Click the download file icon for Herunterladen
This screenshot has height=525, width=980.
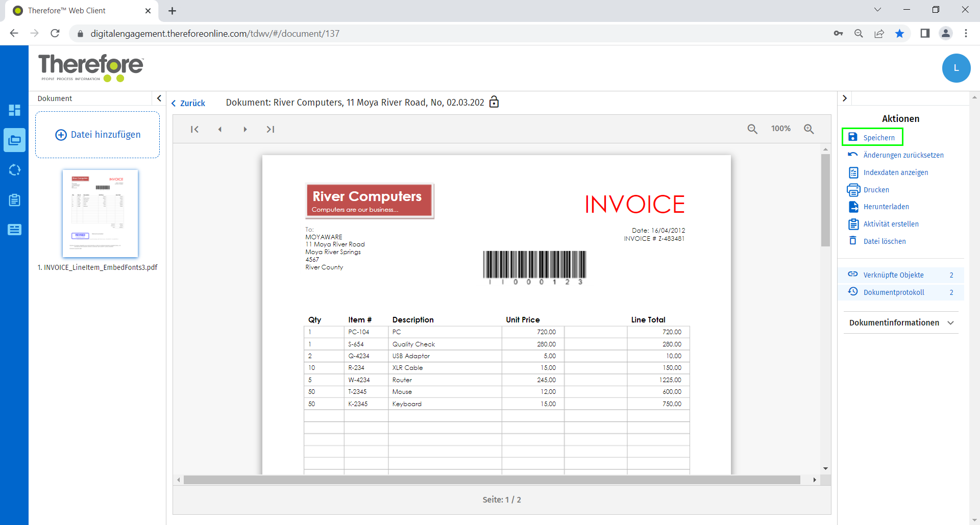pyautogui.click(x=853, y=207)
